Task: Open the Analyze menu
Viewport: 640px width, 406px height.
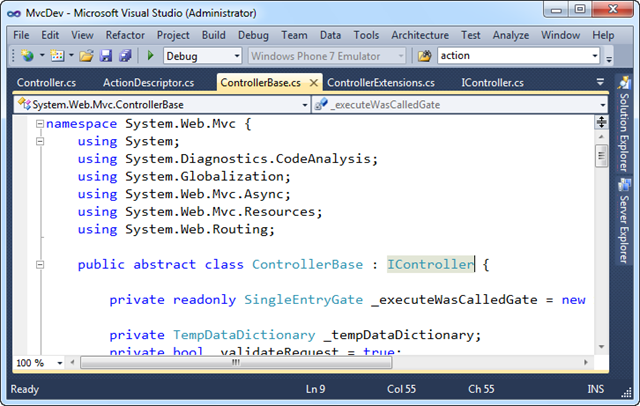Action: point(511,35)
